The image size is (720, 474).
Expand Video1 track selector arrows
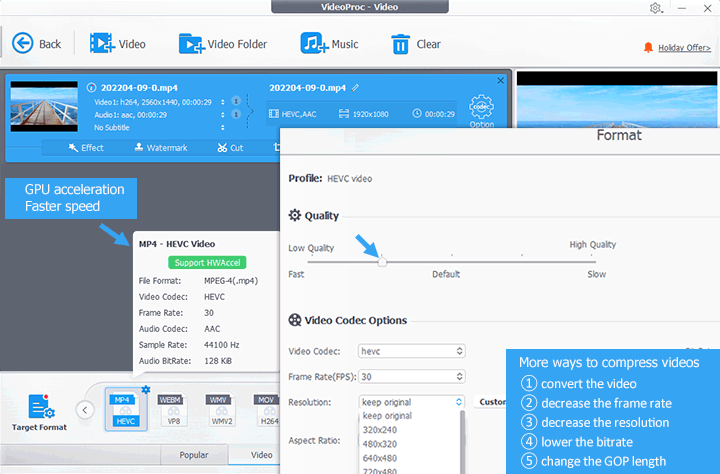tap(223, 102)
